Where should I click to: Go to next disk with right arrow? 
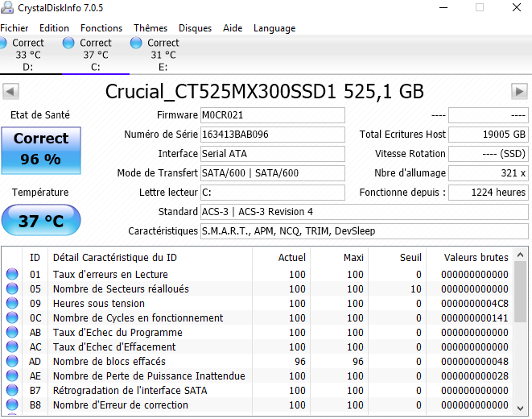pos(520,90)
